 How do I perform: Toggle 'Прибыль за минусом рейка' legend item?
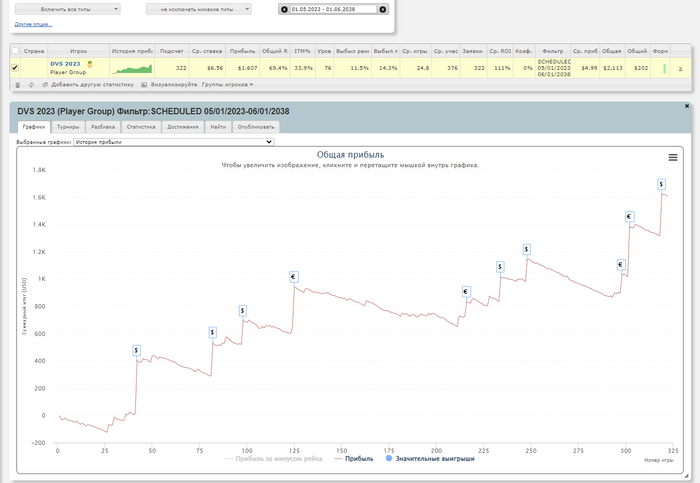pos(274,458)
